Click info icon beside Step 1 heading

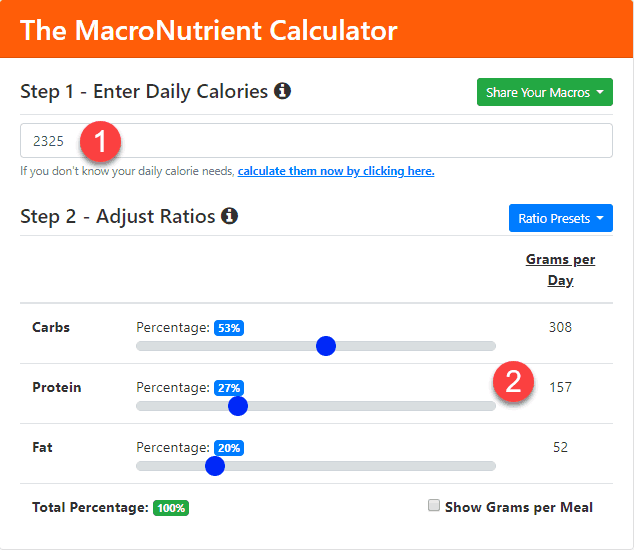(282, 91)
